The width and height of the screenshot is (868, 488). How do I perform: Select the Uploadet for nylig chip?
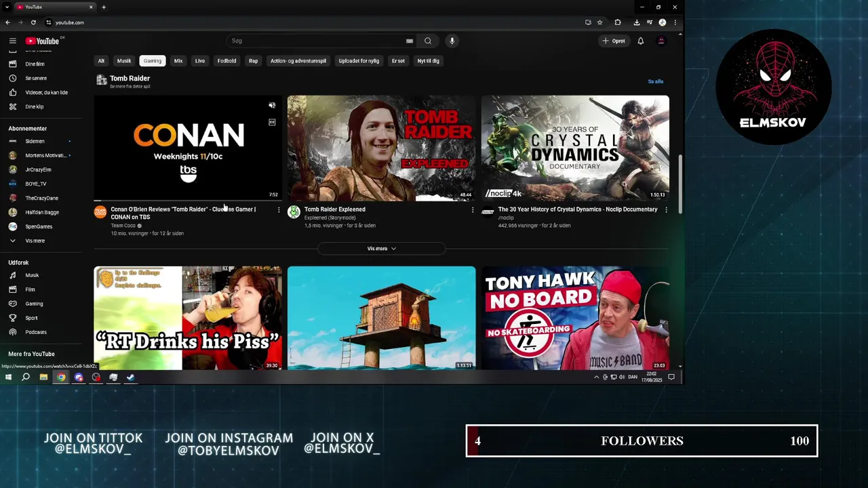[359, 61]
